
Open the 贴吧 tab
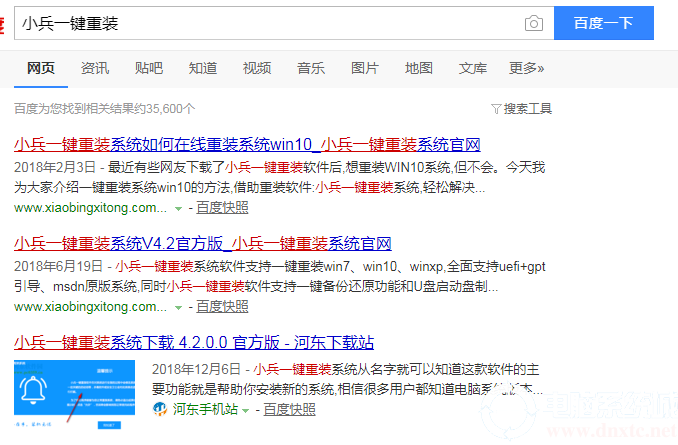click(149, 68)
